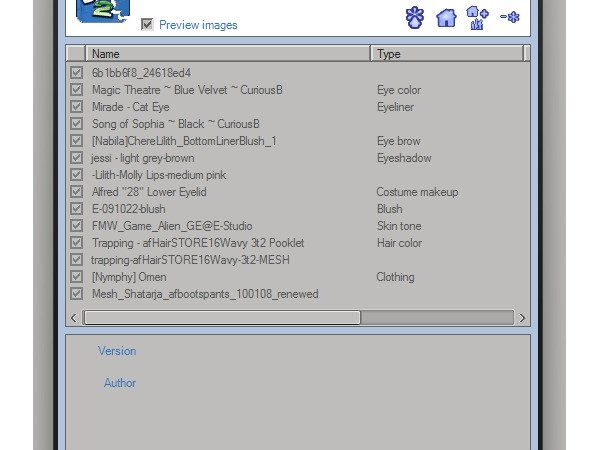
Task: Sort the list by the Name column header
Action: click(228, 54)
